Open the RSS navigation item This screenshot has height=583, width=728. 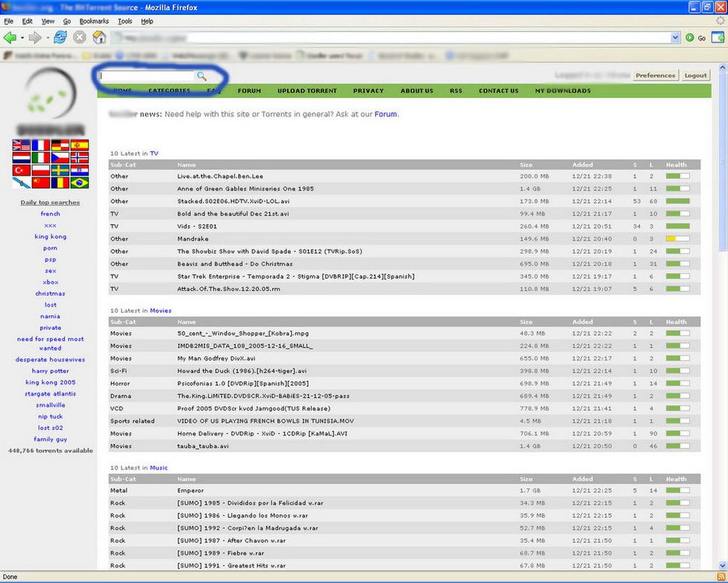(456, 91)
